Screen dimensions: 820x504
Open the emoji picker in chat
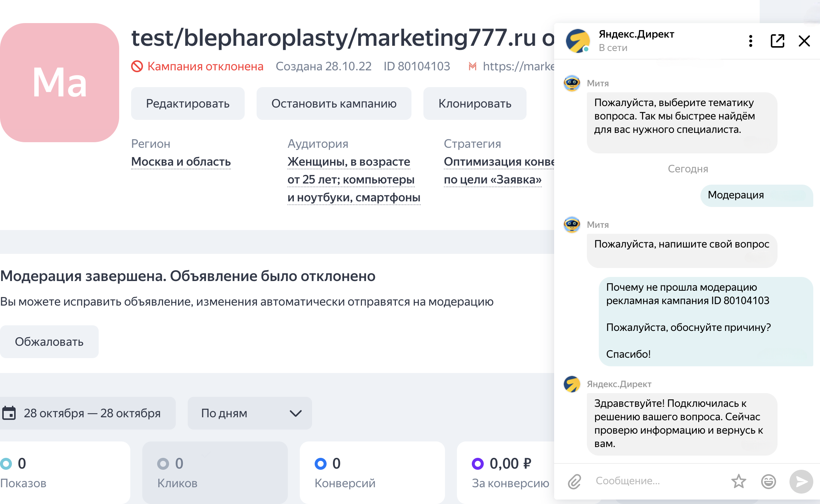coord(768,481)
